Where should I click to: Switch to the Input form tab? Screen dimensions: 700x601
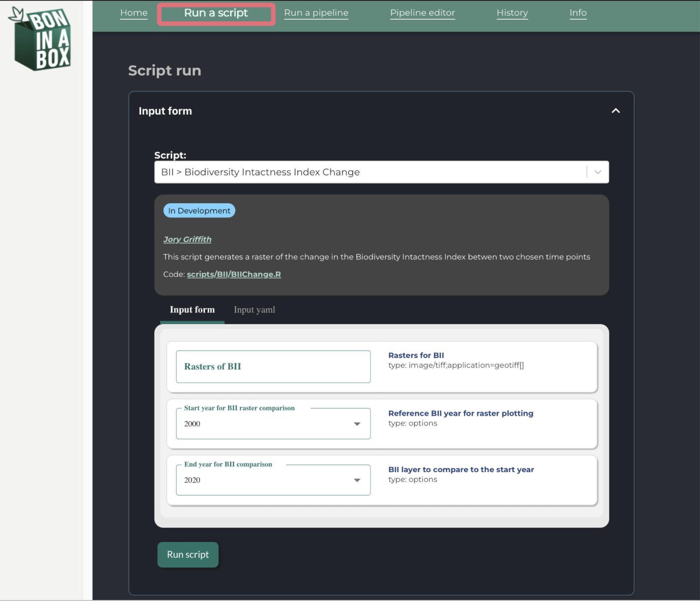tap(192, 310)
